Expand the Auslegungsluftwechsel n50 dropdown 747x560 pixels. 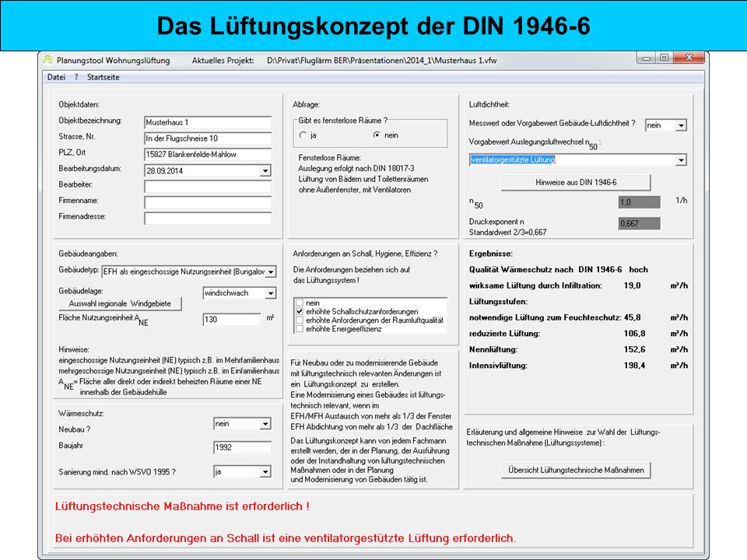tap(682, 160)
